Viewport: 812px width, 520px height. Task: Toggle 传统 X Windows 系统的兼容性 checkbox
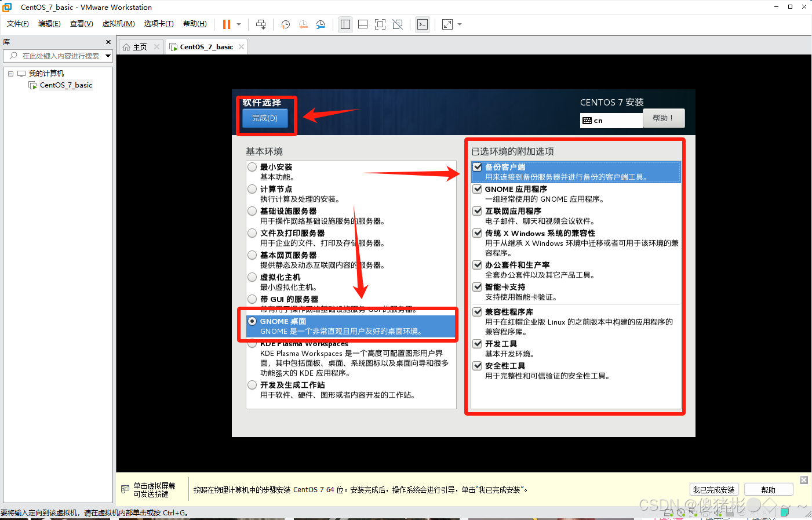[478, 233]
